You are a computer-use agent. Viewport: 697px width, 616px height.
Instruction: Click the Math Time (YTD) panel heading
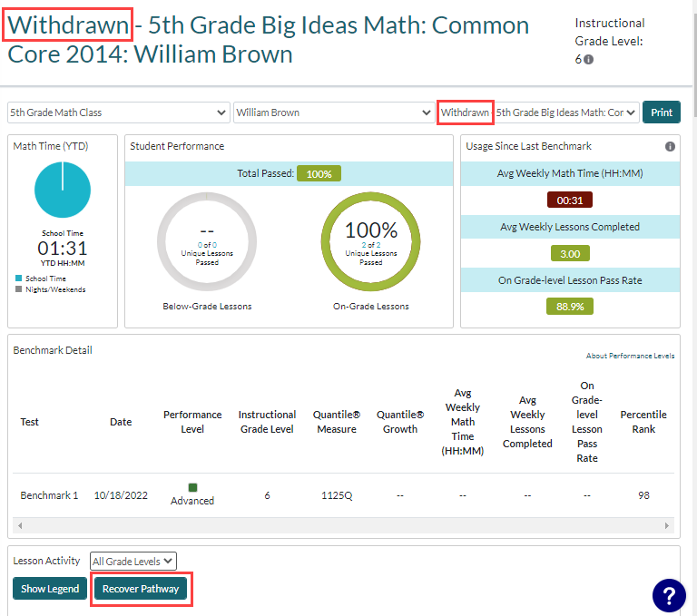[x=51, y=146]
